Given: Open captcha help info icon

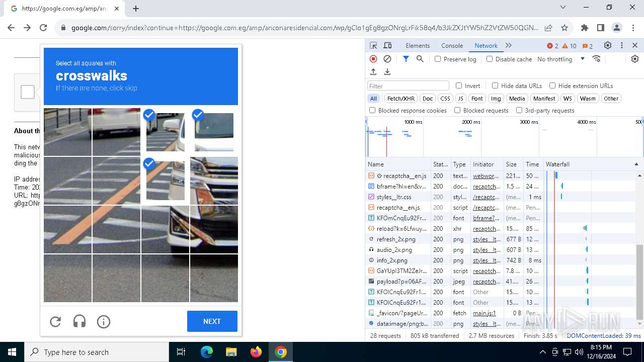Looking at the screenshot, I should [x=104, y=322].
